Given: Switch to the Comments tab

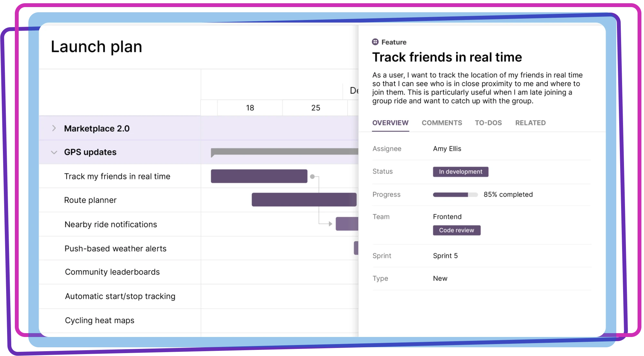Looking at the screenshot, I should point(442,123).
